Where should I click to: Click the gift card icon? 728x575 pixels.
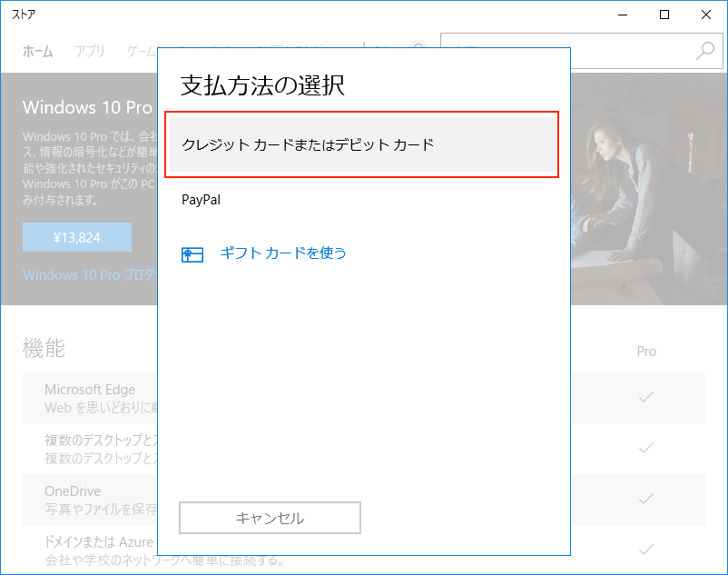pyautogui.click(x=192, y=254)
